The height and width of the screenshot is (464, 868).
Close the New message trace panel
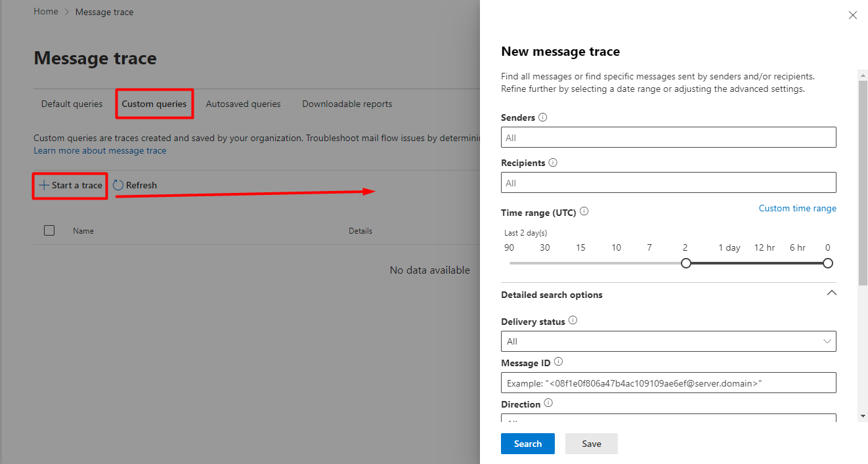[x=853, y=15]
